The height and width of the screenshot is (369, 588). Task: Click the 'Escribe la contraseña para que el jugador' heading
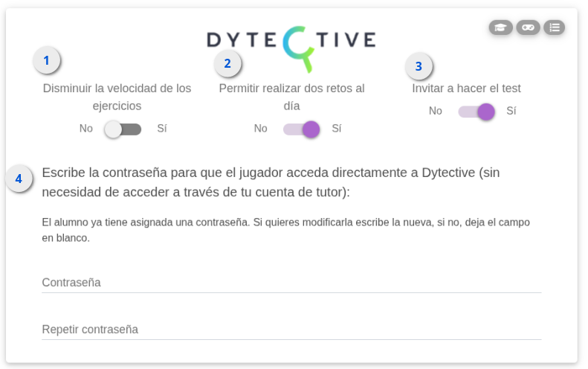(271, 182)
